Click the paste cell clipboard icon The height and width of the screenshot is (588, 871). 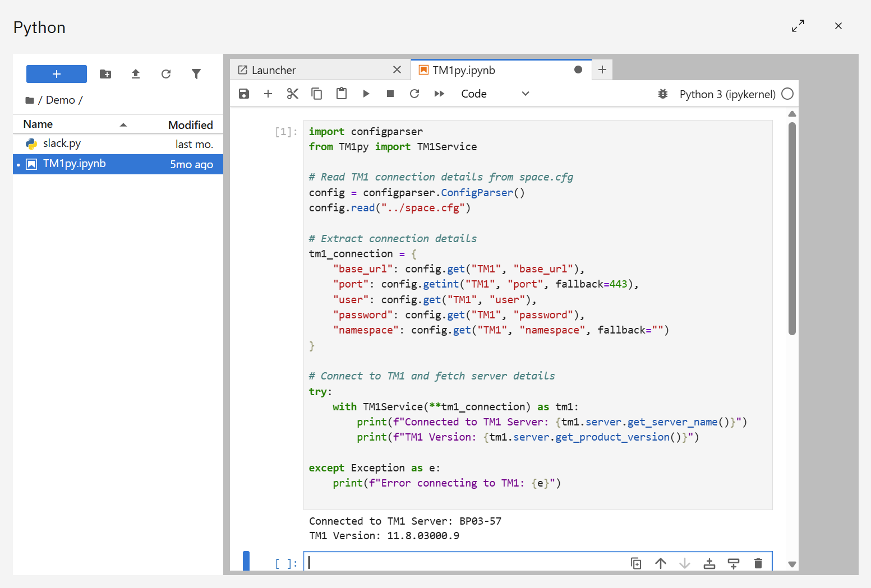341,94
